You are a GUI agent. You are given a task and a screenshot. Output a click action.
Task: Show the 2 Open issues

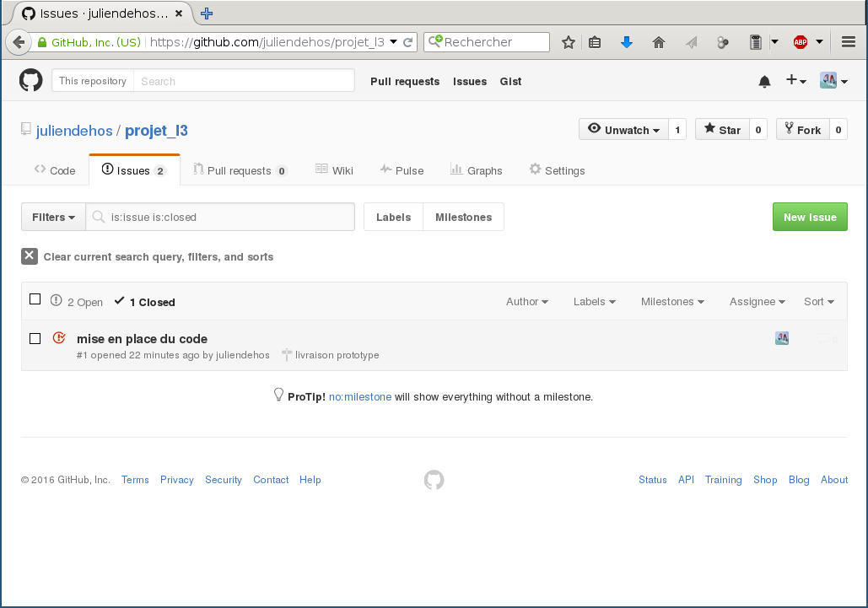77,302
